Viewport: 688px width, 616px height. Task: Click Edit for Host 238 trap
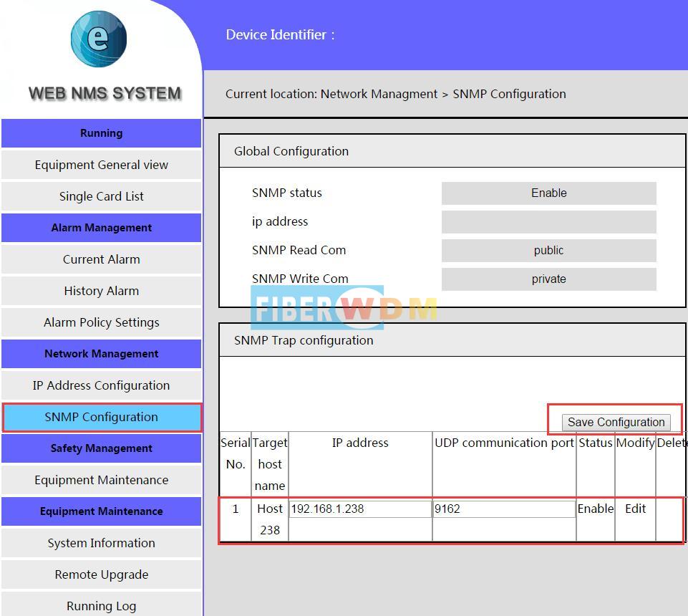coord(635,509)
